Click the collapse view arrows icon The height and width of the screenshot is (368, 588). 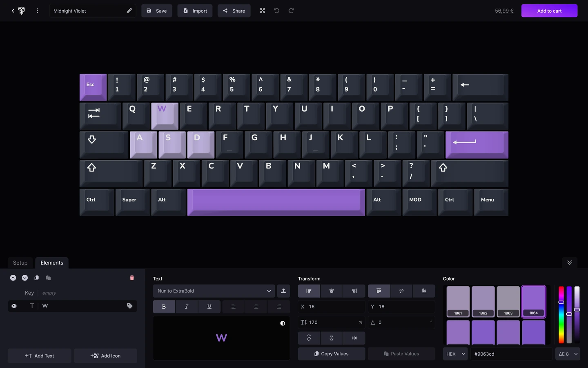pyautogui.click(x=263, y=11)
